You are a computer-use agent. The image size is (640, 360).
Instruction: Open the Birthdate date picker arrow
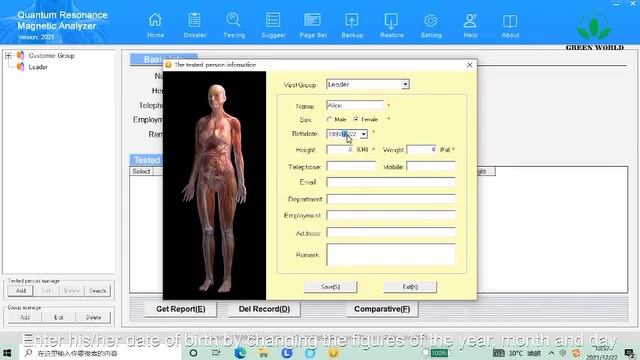tap(363, 134)
